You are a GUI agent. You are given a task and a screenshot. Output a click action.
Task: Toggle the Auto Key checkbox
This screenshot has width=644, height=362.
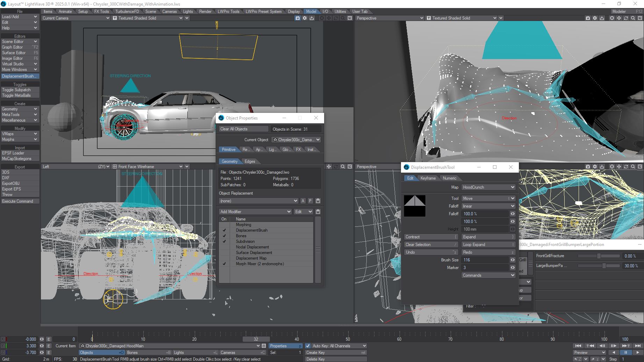click(308, 346)
